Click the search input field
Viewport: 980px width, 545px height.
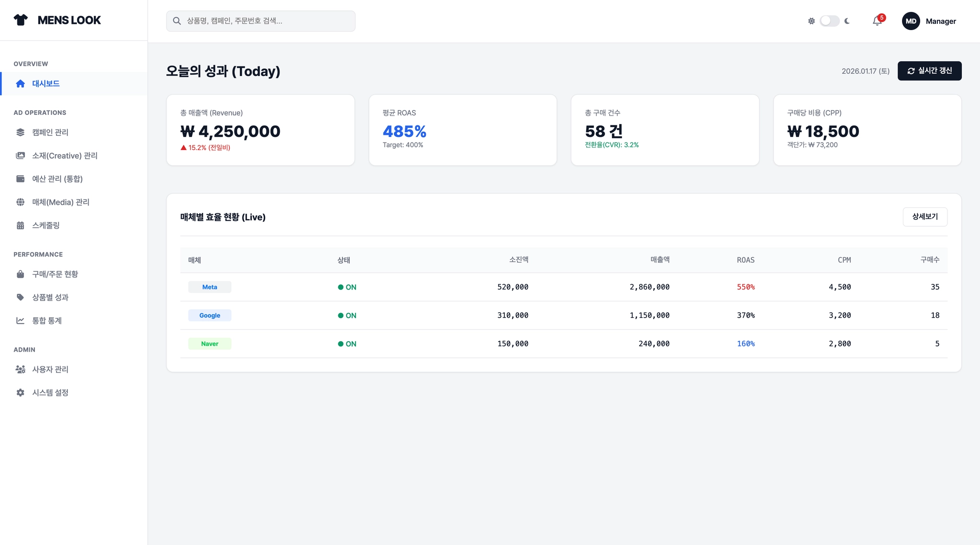[x=261, y=21]
